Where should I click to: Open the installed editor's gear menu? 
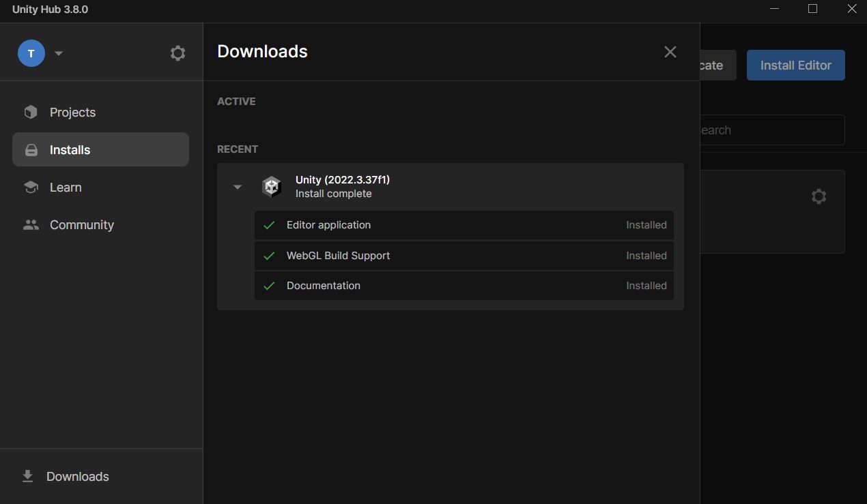pyautogui.click(x=819, y=196)
